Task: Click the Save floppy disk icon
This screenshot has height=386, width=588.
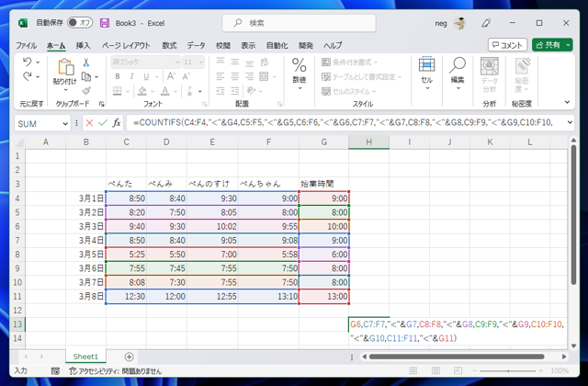Action: coord(105,23)
